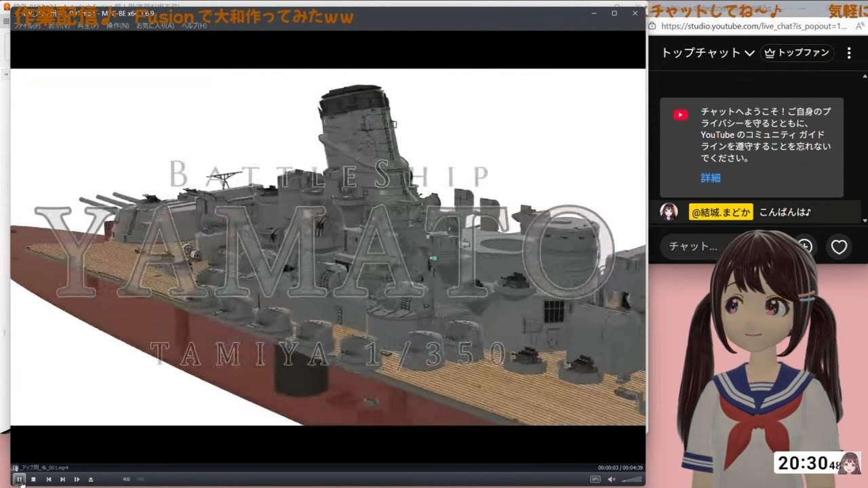This screenshot has height=488, width=868.
Task: Adjust the player volume slider
Action: (631, 479)
